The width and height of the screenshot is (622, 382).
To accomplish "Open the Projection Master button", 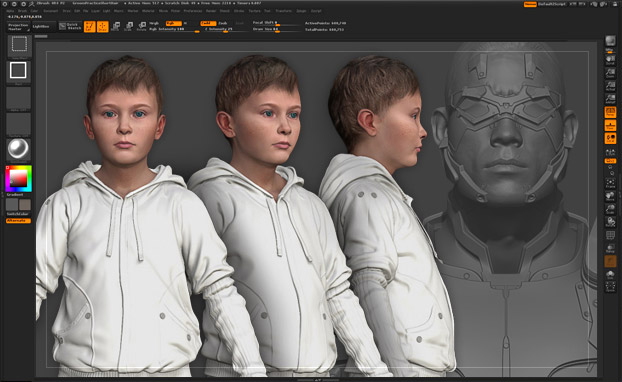I will pyautogui.click(x=19, y=27).
